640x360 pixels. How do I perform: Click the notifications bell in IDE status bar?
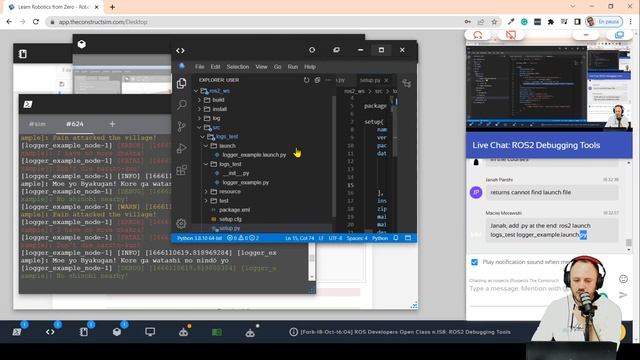tap(396, 238)
